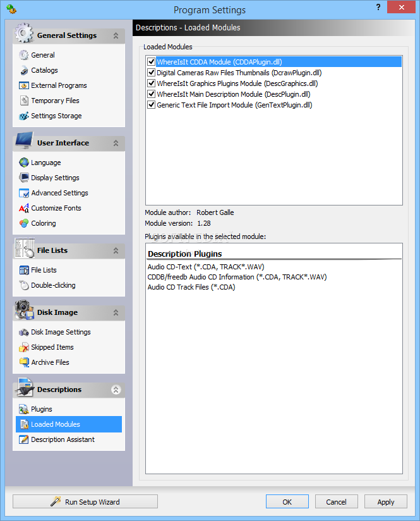Open Archive Files settings
420x521 pixels.
pyautogui.click(x=50, y=362)
